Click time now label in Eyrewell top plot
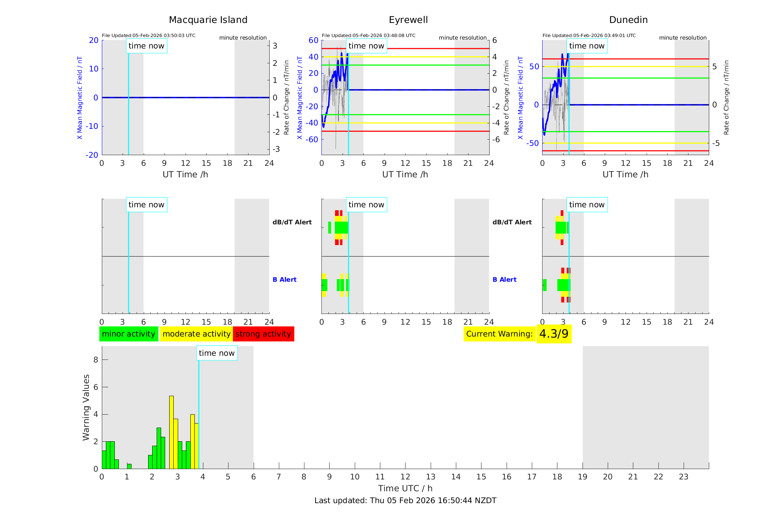This screenshot has width=784, height=532. tap(366, 46)
